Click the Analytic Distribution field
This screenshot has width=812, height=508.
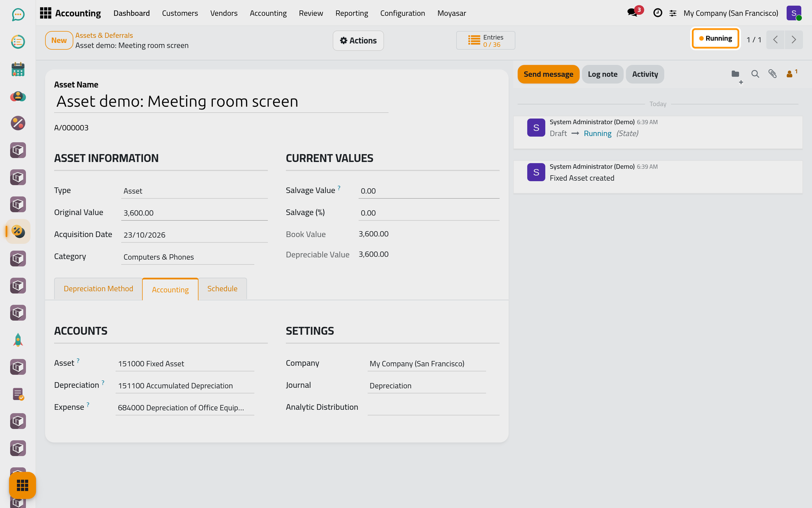click(433, 408)
